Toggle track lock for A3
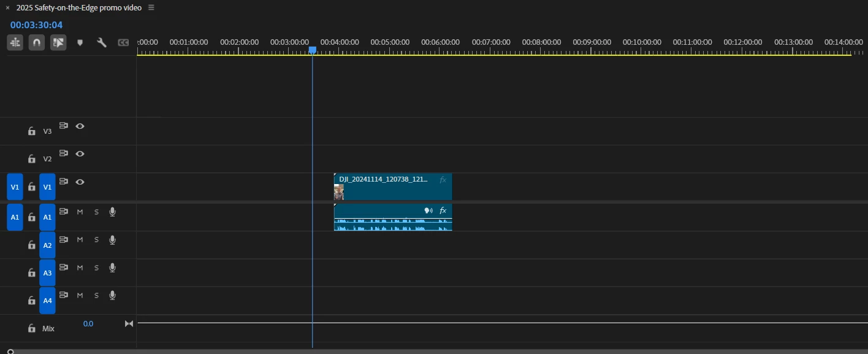The height and width of the screenshot is (354, 868). click(x=31, y=273)
